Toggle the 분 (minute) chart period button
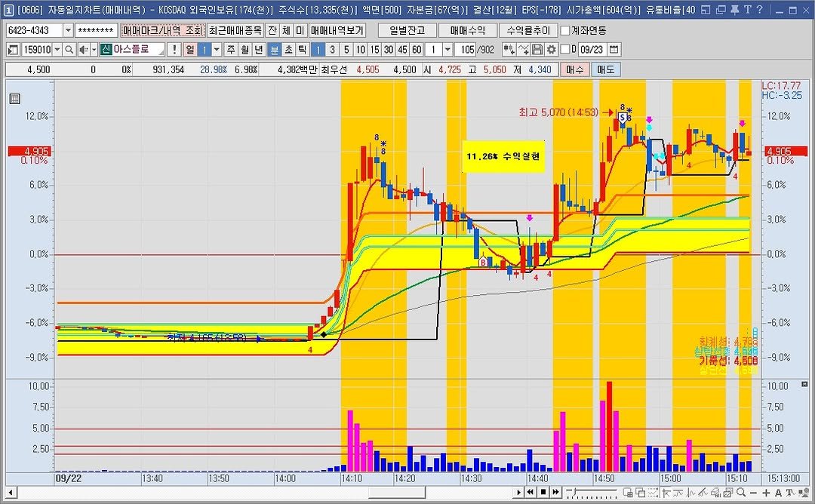815x504 pixels. [275, 49]
